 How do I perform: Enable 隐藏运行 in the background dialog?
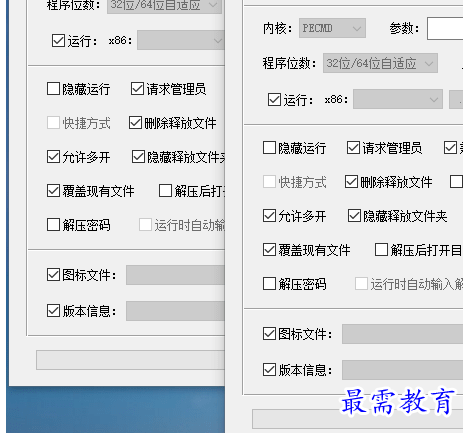(x=53, y=89)
